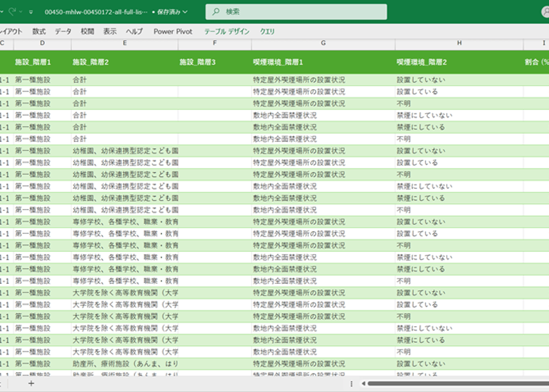
Task: Click the 喫煙環境_階層1 header cell
Action: 323,62
